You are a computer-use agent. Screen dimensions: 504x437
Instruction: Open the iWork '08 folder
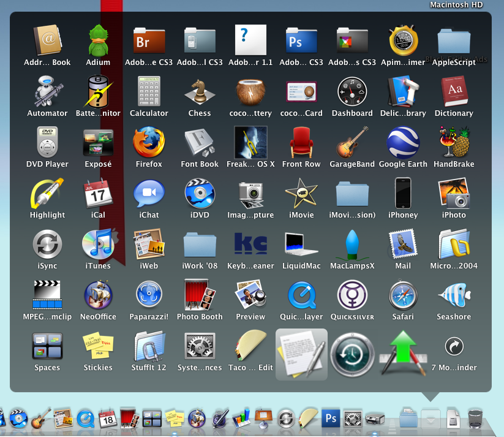point(200,245)
